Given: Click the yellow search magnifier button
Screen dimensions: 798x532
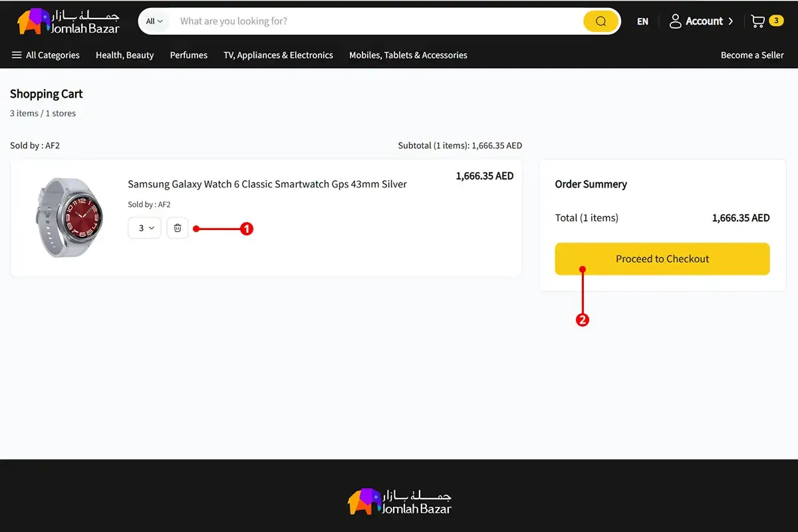Looking at the screenshot, I should pos(600,21).
